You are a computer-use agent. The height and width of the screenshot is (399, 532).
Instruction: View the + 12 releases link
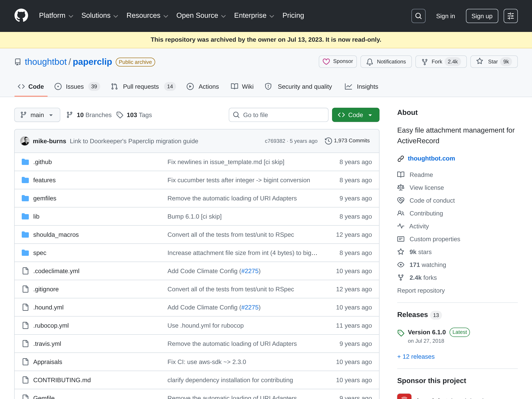pyautogui.click(x=416, y=356)
